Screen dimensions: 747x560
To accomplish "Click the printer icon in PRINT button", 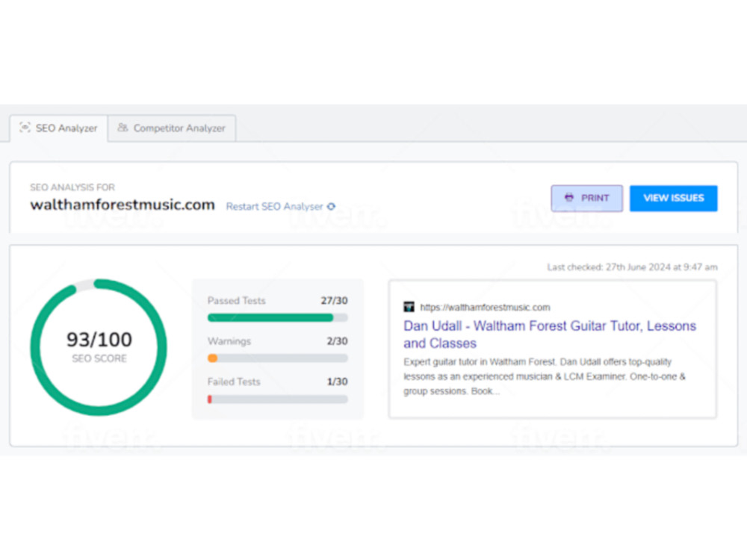I will tap(568, 198).
